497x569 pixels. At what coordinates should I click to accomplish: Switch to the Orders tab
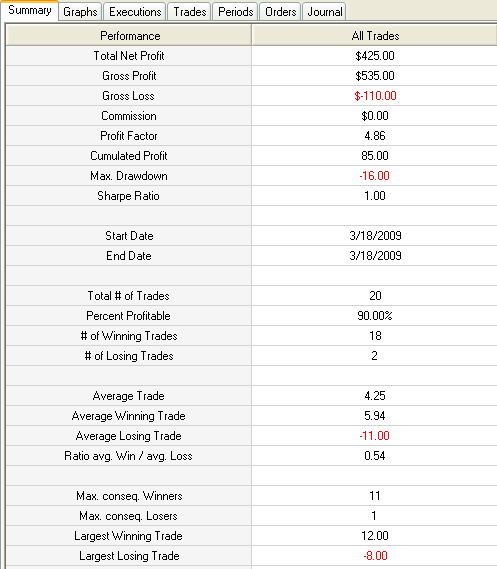(x=280, y=12)
